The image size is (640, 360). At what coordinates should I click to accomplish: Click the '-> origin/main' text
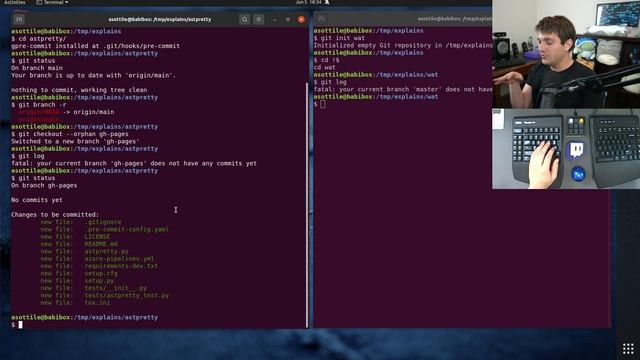click(x=89, y=112)
